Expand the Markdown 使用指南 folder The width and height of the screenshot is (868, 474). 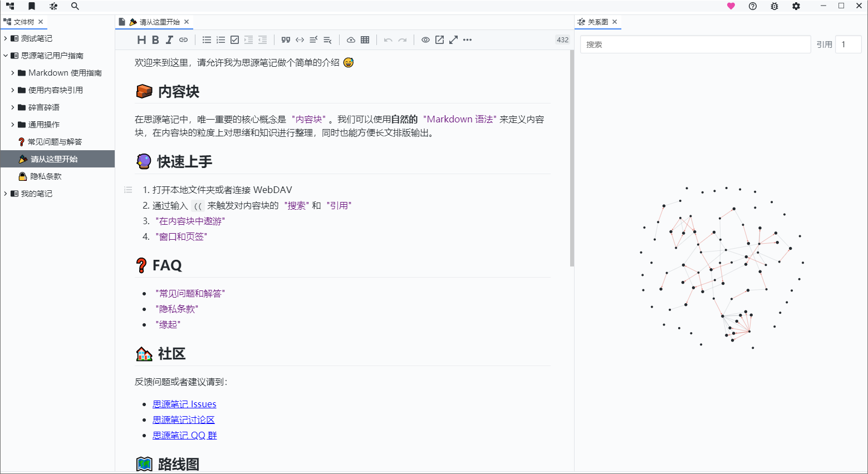click(13, 73)
